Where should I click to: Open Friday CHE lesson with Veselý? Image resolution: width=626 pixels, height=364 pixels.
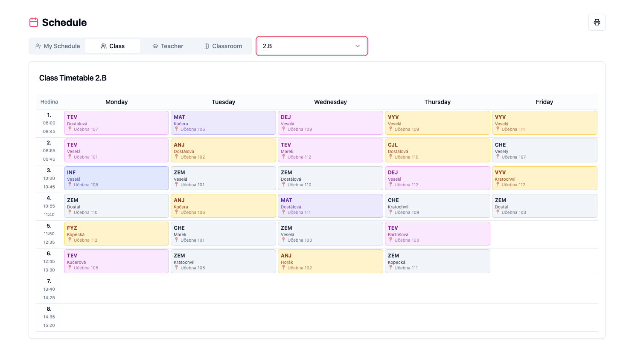[544, 150]
